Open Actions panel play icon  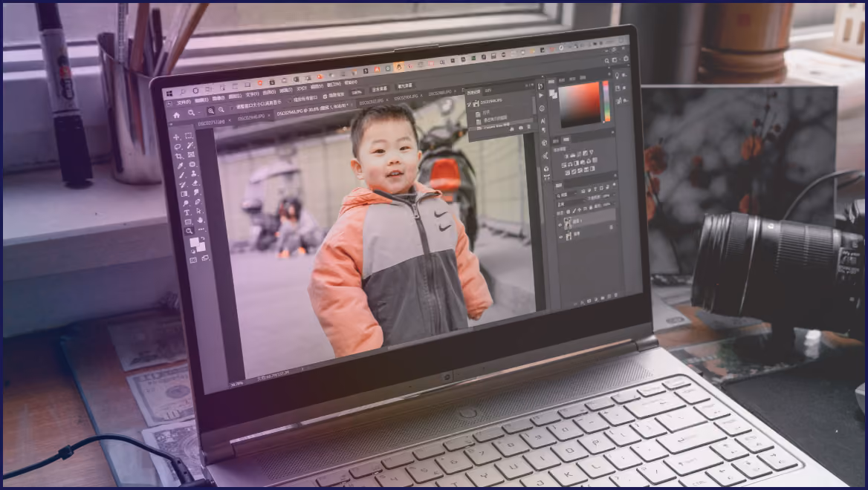pos(541,95)
